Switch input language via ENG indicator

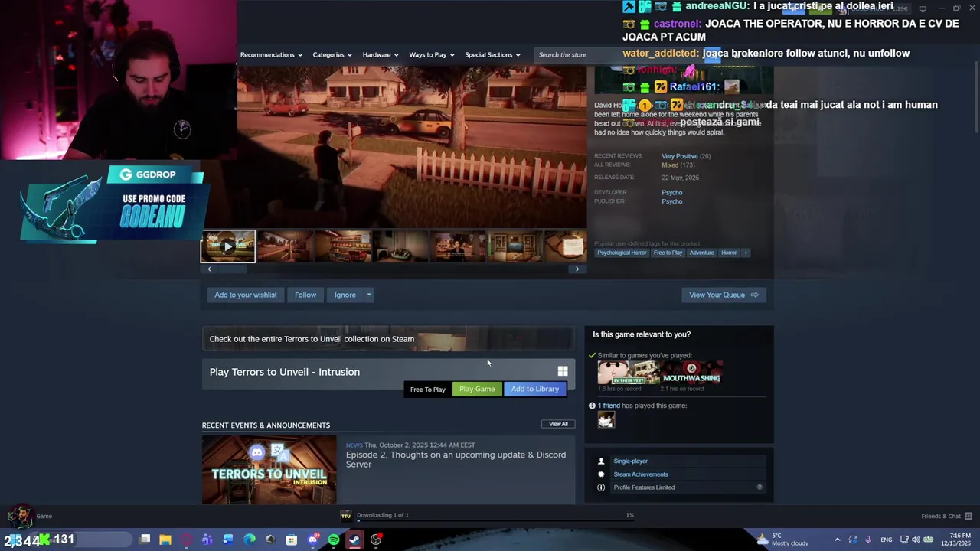tap(886, 540)
